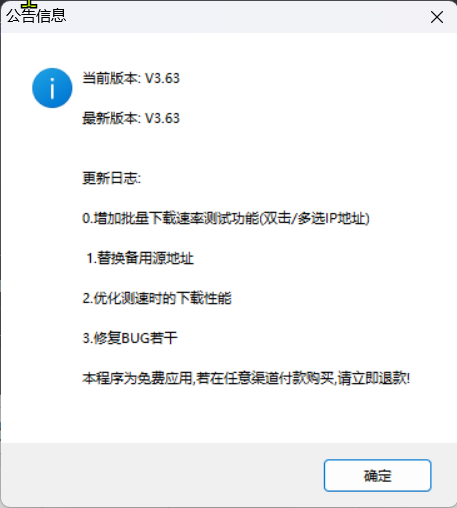The height and width of the screenshot is (508, 457).
Task: Select the 当前版本 label
Action: (x=111, y=78)
